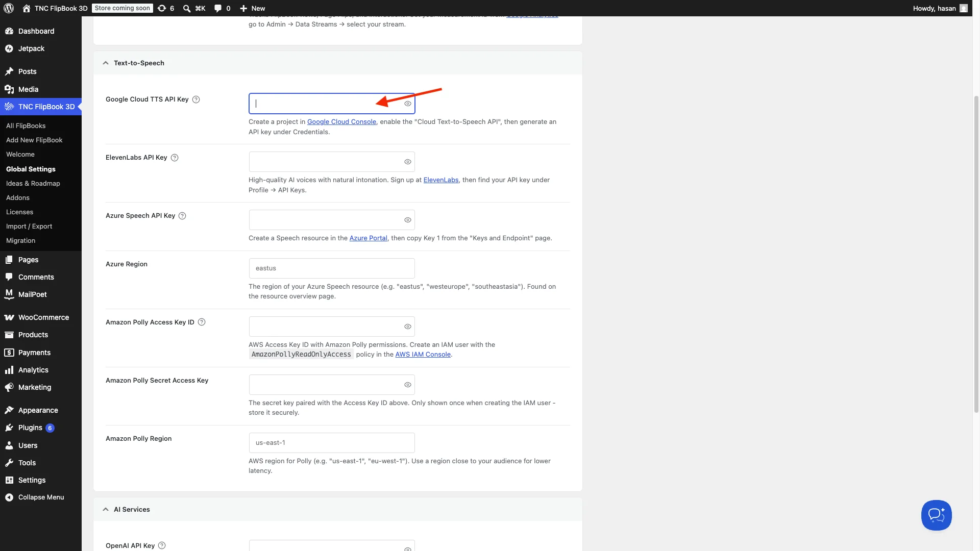
Task: Open the support chat bubble button
Action: coord(936,515)
